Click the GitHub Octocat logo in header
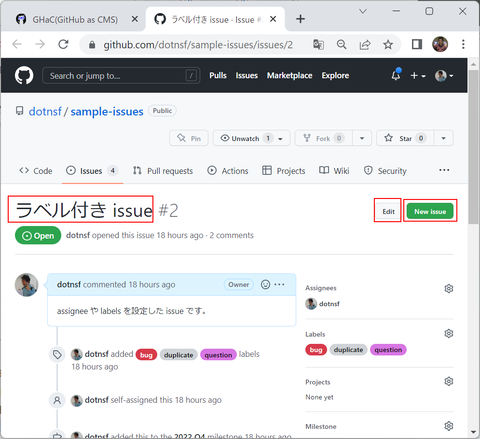The image size is (480, 439). point(24,75)
